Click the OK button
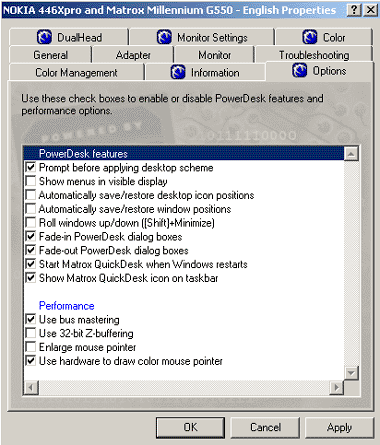Screen dimensions: 380x445 [190, 427]
